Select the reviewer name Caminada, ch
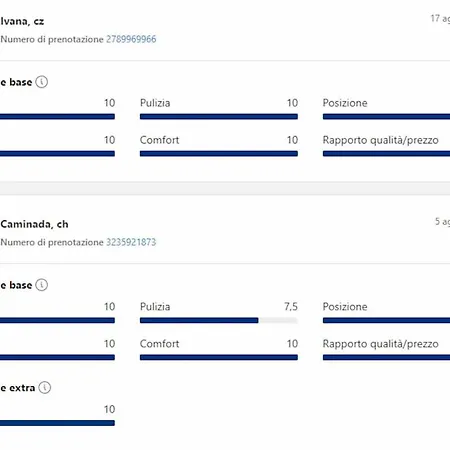 coord(34,224)
